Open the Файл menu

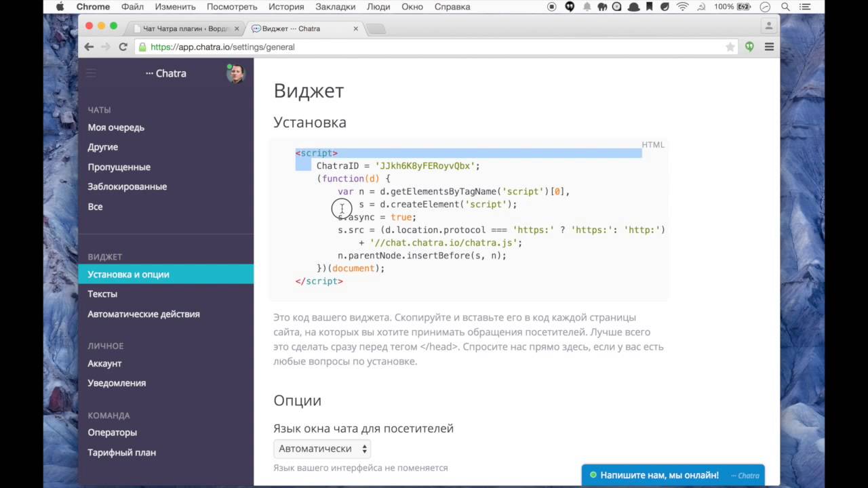point(132,7)
